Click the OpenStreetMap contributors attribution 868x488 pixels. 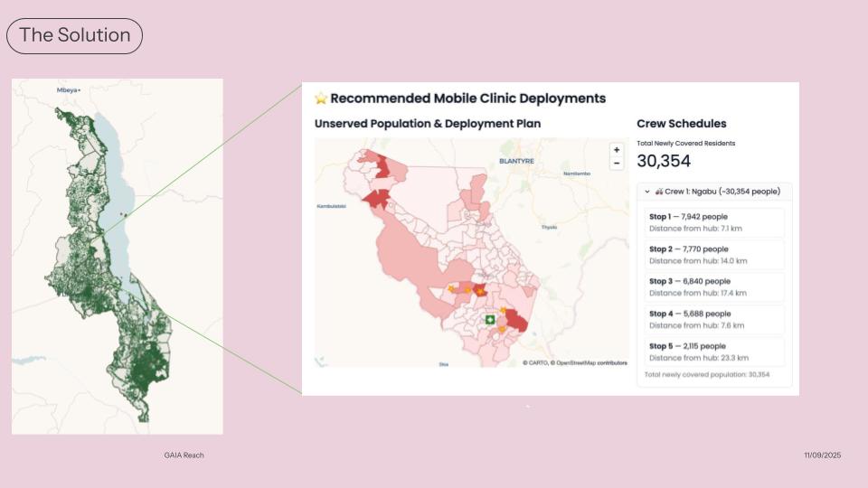(x=591, y=363)
